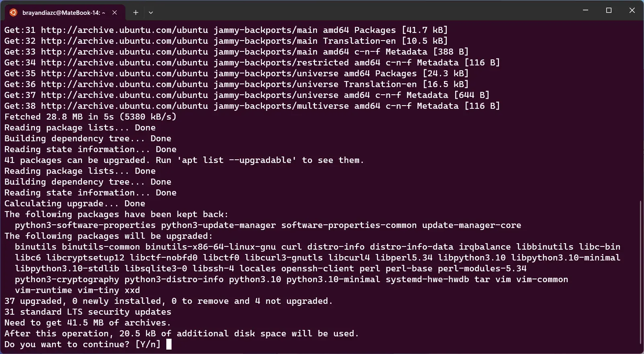Open the archive.ubuntu.com URL on the Get:38 line
Screen dimensions: 644x354
[125, 106]
